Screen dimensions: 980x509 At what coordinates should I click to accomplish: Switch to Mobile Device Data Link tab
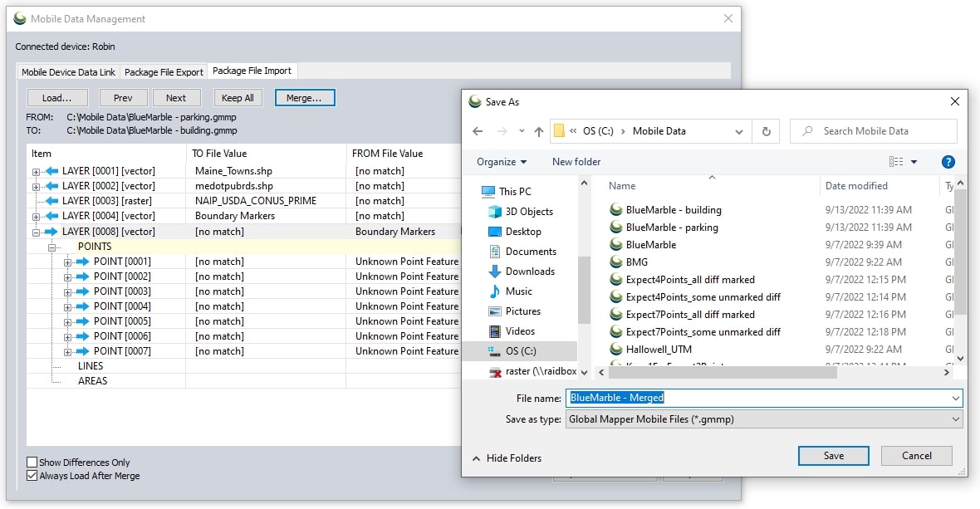point(68,72)
